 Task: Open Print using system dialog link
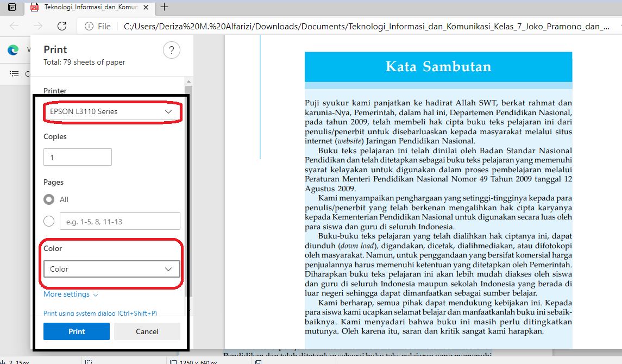click(x=100, y=313)
